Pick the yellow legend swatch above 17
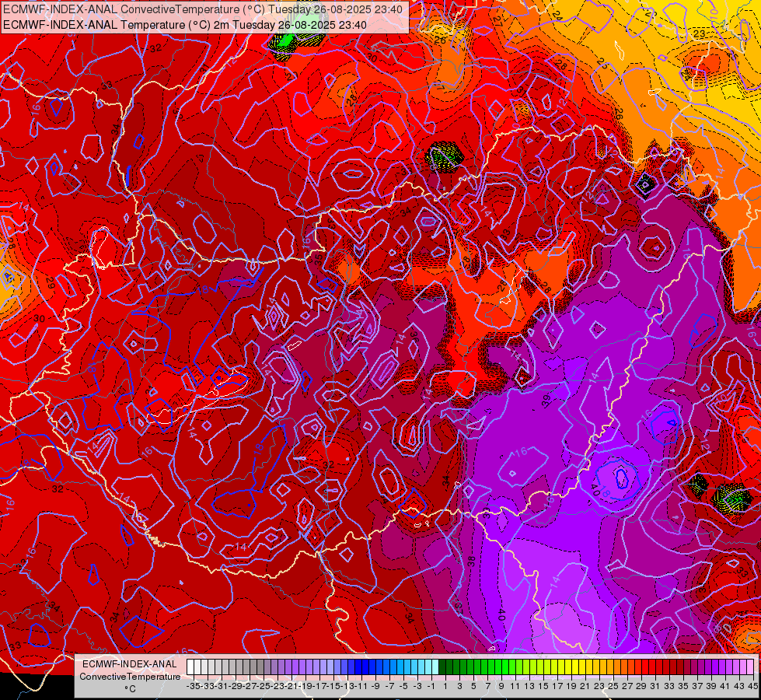The width and height of the screenshot is (761, 700). (x=554, y=667)
